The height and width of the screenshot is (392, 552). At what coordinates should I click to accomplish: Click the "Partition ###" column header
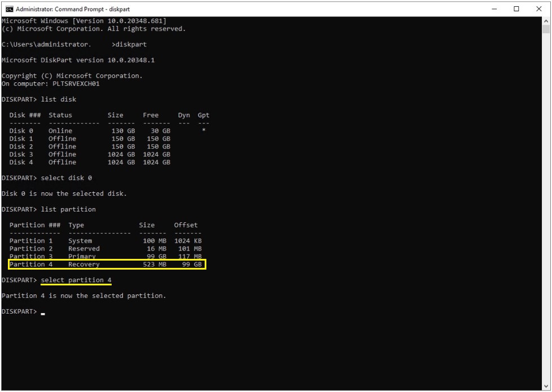pos(35,225)
